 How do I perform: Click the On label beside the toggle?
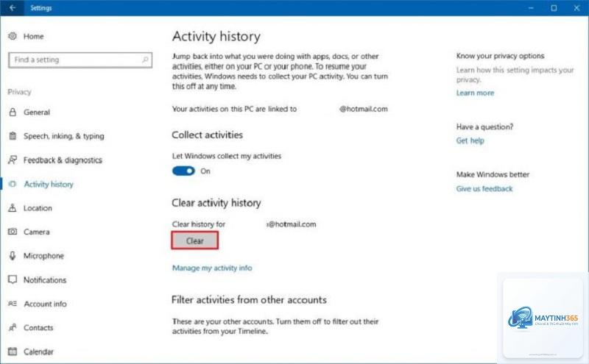205,171
